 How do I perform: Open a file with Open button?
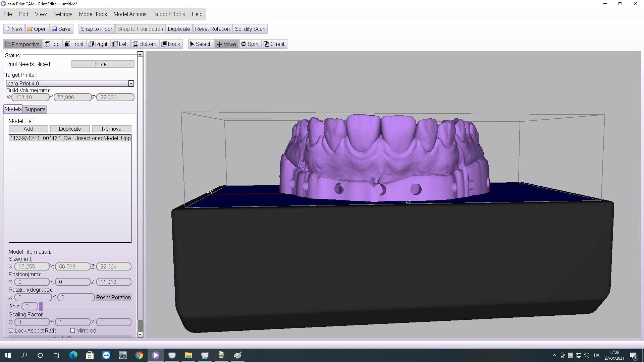coord(37,29)
